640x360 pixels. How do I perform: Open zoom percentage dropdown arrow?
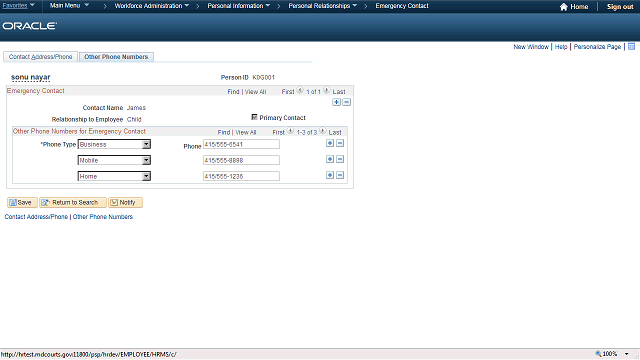[x=627, y=354]
